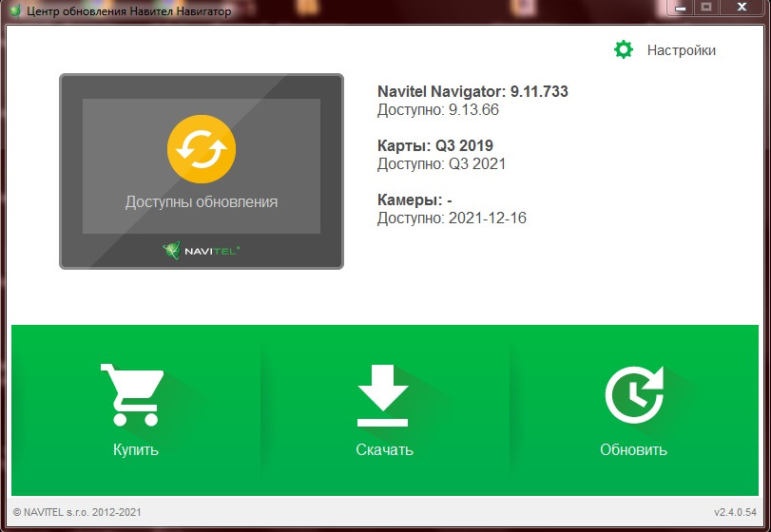Click the Скачать label
The image size is (771, 532).
[384, 449]
